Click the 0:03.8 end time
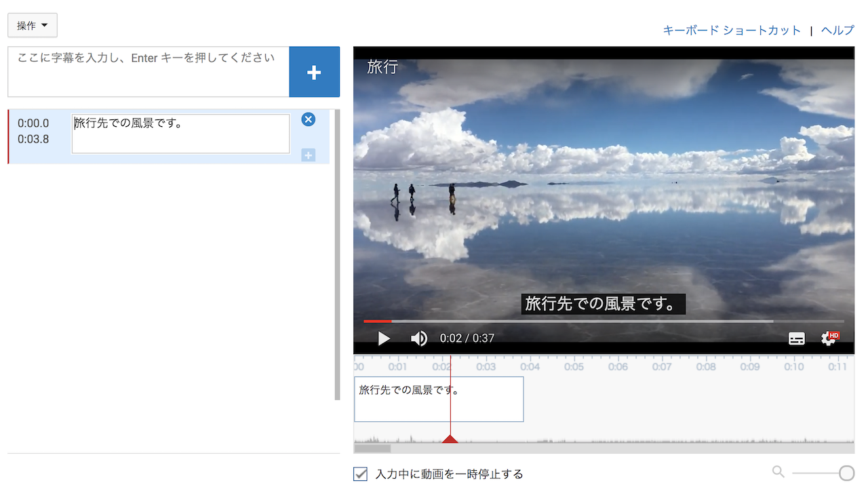868x504 pixels. point(33,140)
